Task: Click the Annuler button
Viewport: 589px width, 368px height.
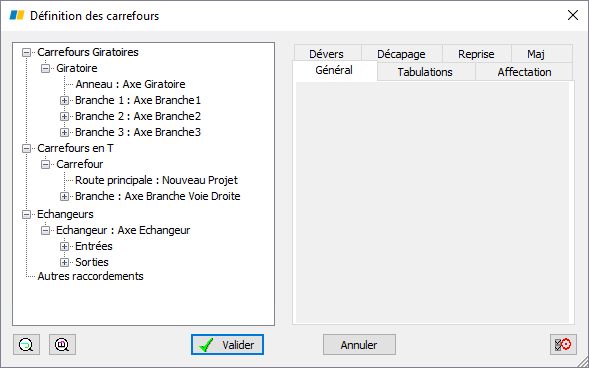Action: (359, 344)
